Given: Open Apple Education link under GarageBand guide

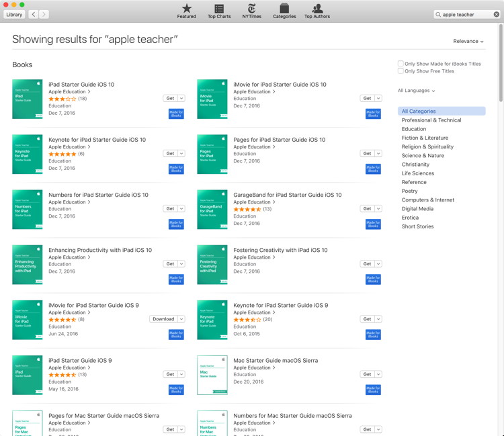Looking at the screenshot, I should [254, 202].
